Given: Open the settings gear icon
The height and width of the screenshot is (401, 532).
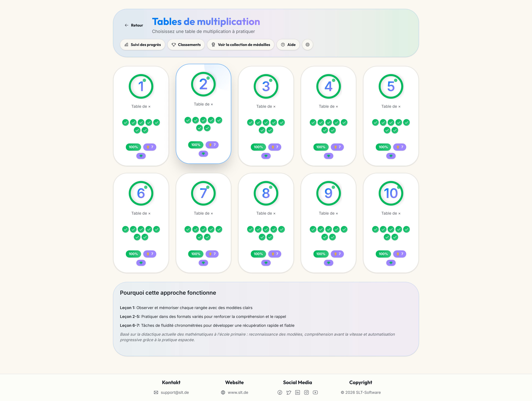Looking at the screenshot, I should pyautogui.click(x=307, y=45).
